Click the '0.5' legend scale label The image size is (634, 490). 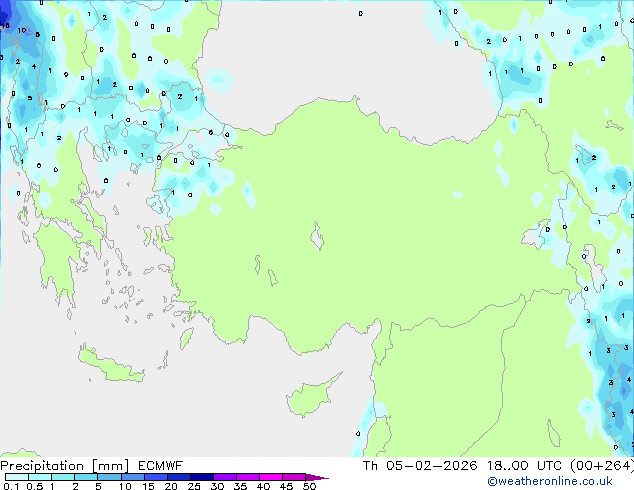(35, 486)
